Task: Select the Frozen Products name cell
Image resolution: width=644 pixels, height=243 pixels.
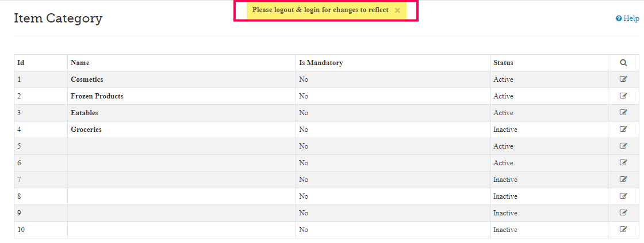Action: (x=97, y=96)
